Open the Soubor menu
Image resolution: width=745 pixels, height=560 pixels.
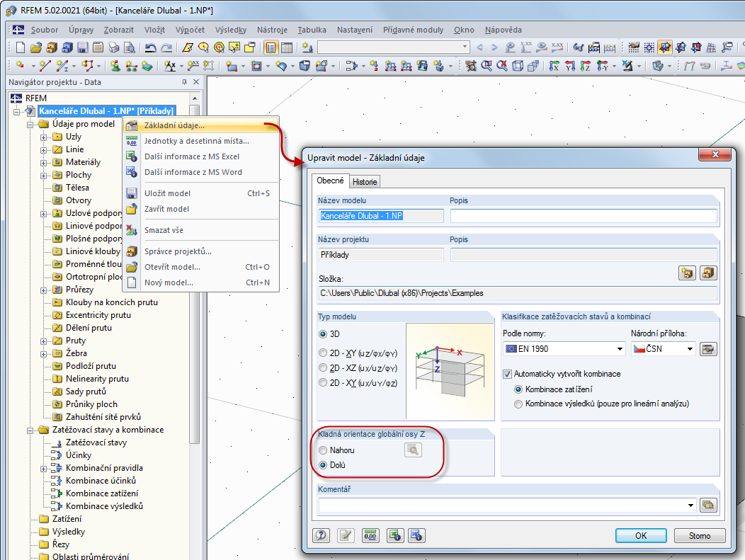(x=45, y=30)
